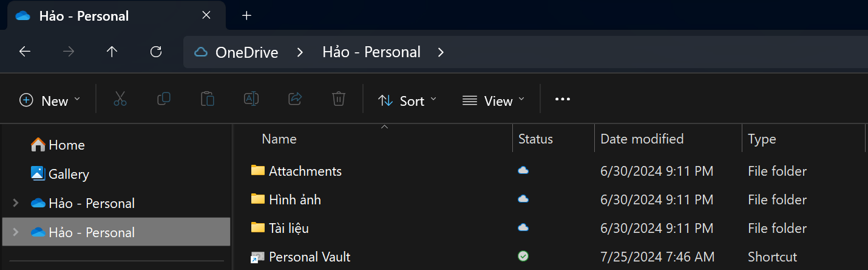Select the Personal Vault shortcut

click(310, 257)
